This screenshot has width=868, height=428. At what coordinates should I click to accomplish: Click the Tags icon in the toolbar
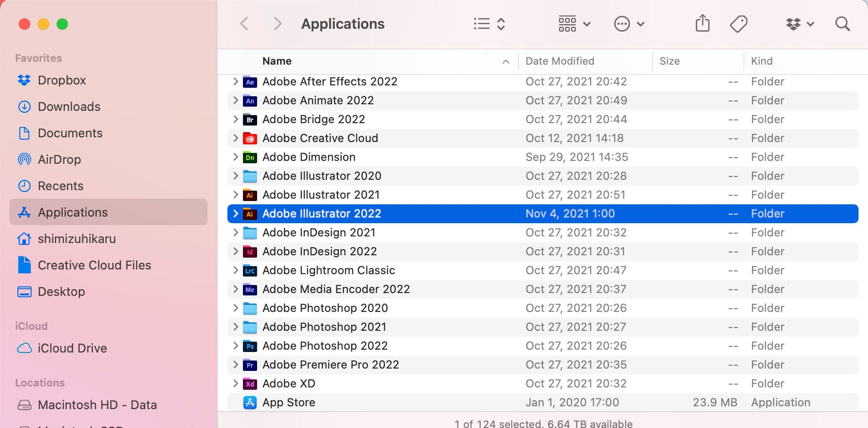(738, 24)
